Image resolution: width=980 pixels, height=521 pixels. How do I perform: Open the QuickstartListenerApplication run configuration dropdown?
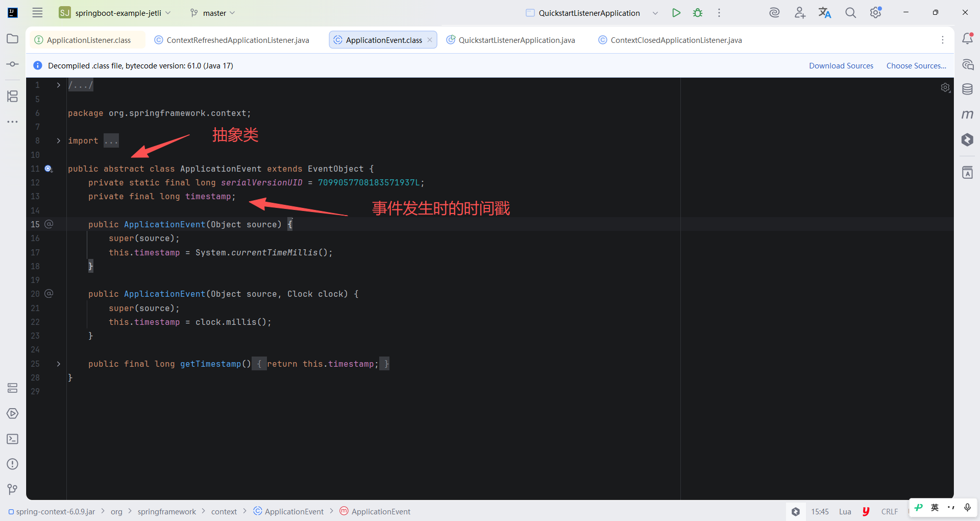592,13
